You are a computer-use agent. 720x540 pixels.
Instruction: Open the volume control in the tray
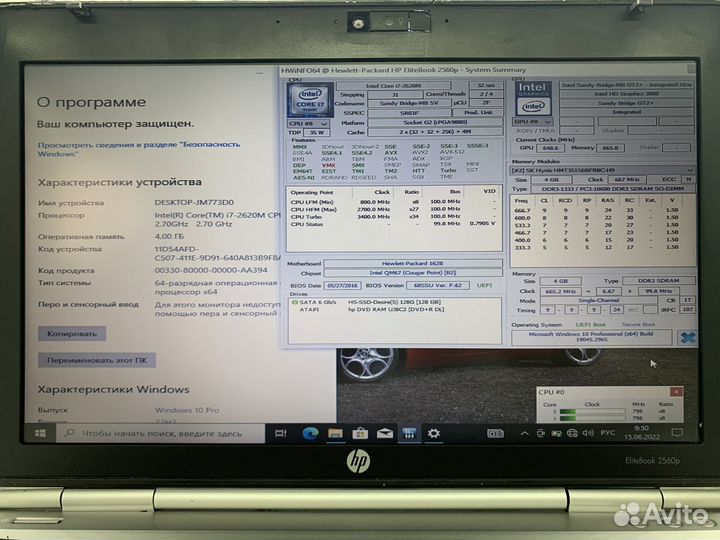[x=588, y=433]
